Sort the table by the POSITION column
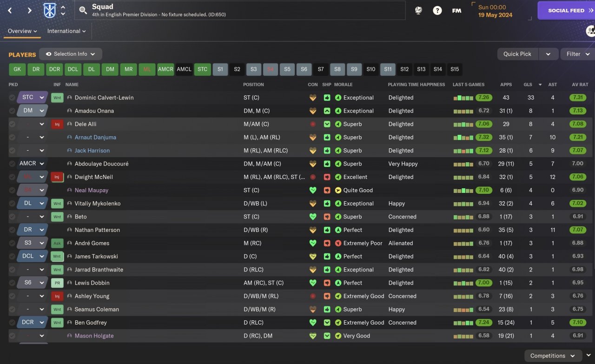Screen dimensions: 595x364 tap(253, 85)
